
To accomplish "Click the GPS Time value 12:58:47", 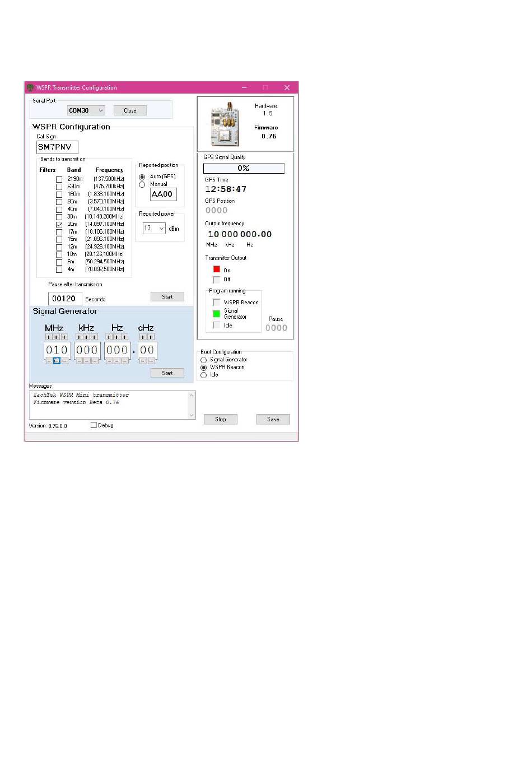I will [x=226, y=189].
